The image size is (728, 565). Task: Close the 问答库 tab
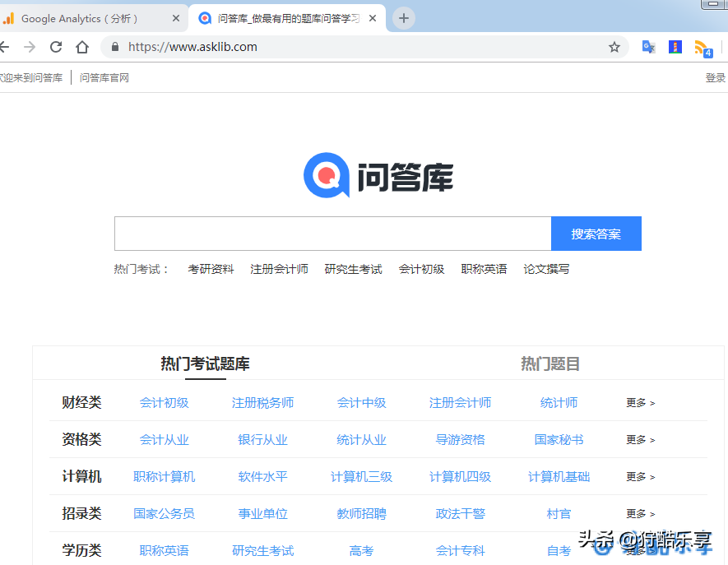[x=373, y=19]
